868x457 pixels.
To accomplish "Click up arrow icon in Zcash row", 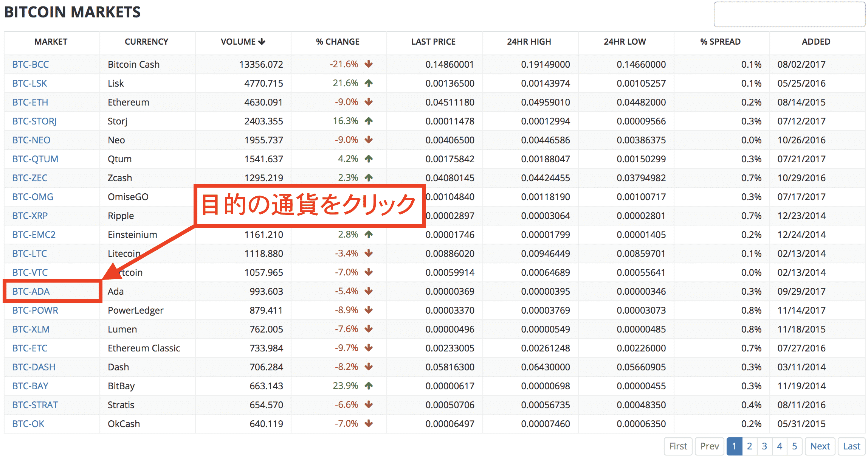I will click(x=369, y=177).
